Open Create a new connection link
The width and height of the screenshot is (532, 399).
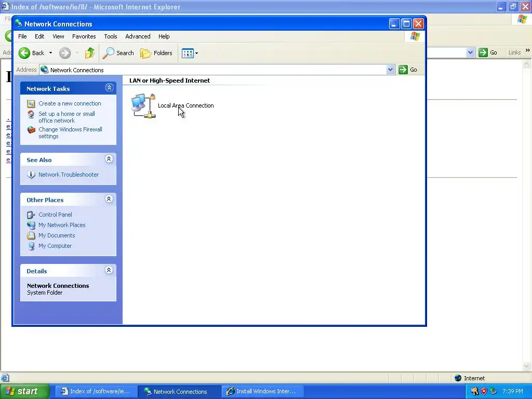[x=70, y=103]
